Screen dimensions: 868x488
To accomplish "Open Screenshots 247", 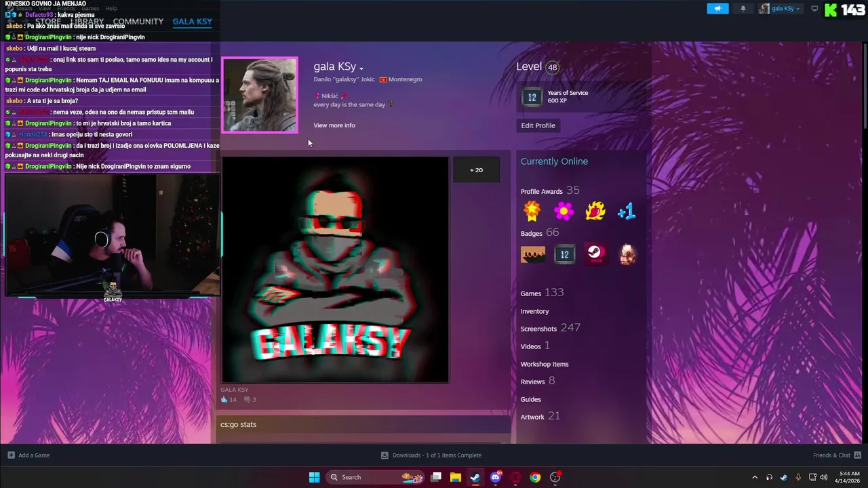I will pyautogui.click(x=550, y=328).
